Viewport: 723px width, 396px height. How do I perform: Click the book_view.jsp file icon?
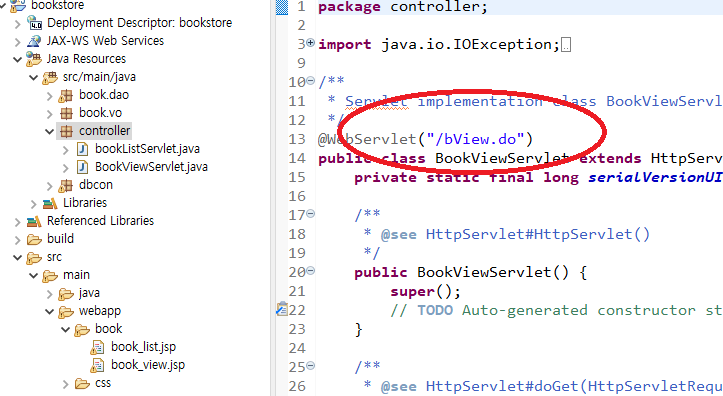coord(97,365)
